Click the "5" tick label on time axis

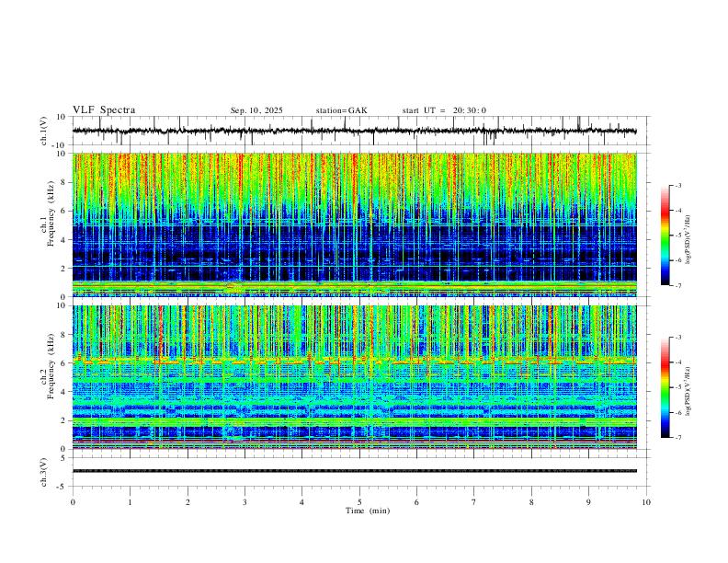[359, 502]
